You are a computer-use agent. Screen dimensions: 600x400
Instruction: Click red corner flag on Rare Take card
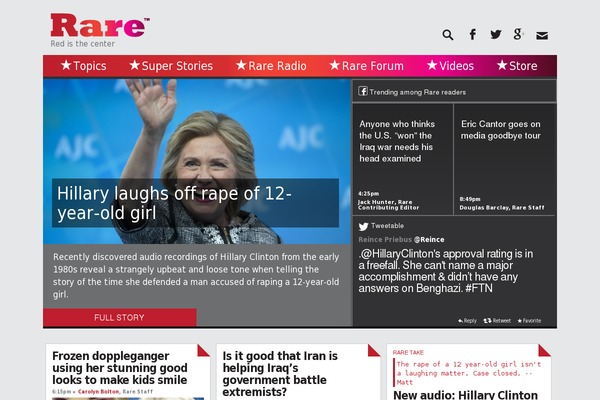point(544,350)
